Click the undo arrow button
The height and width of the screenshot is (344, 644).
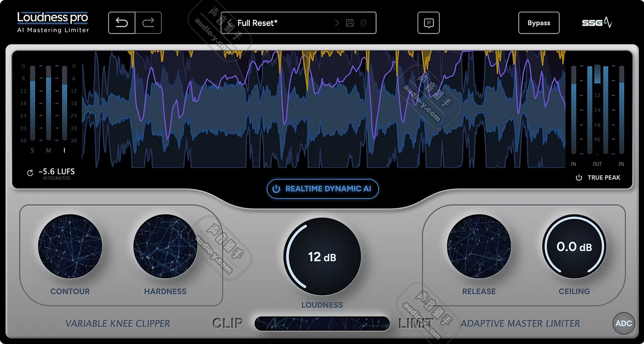tap(122, 23)
